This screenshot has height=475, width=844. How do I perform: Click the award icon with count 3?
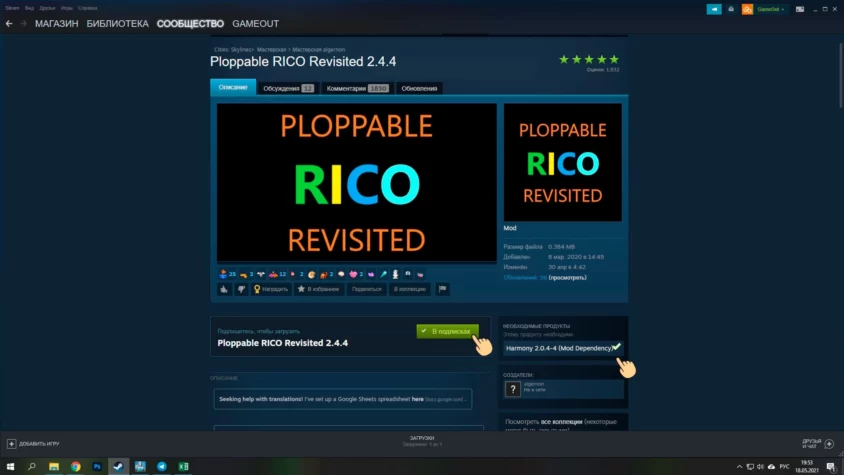click(247, 274)
